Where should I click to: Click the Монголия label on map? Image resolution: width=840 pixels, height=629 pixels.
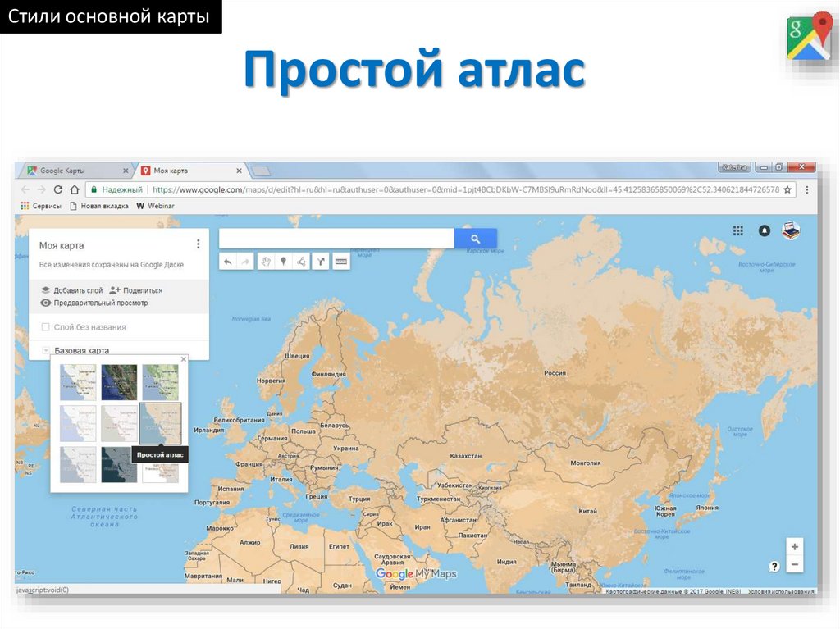pyautogui.click(x=585, y=463)
